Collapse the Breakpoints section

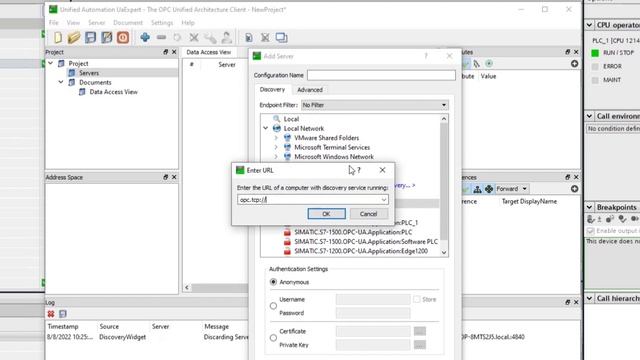coord(589,207)
